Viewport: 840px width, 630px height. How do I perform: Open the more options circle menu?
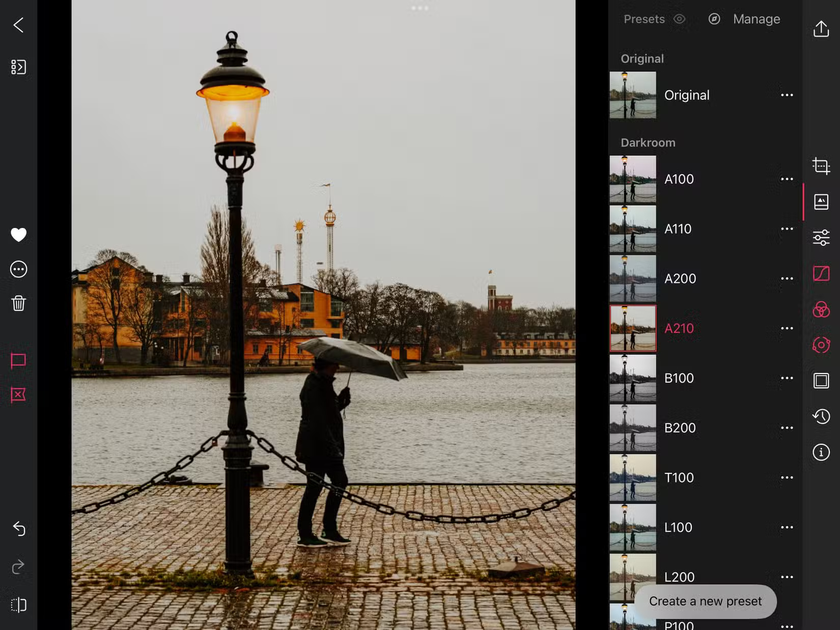tap(18, 269)
